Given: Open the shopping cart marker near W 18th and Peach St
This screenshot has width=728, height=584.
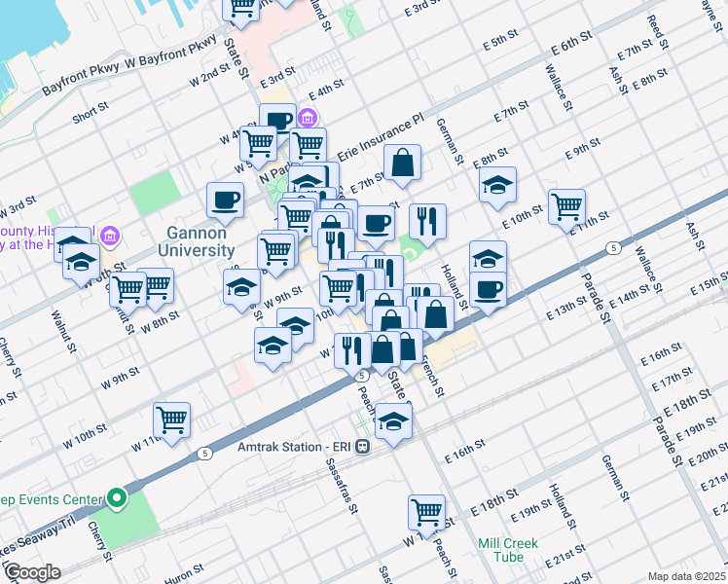Looking at the screenshot, I should point(426,514).
